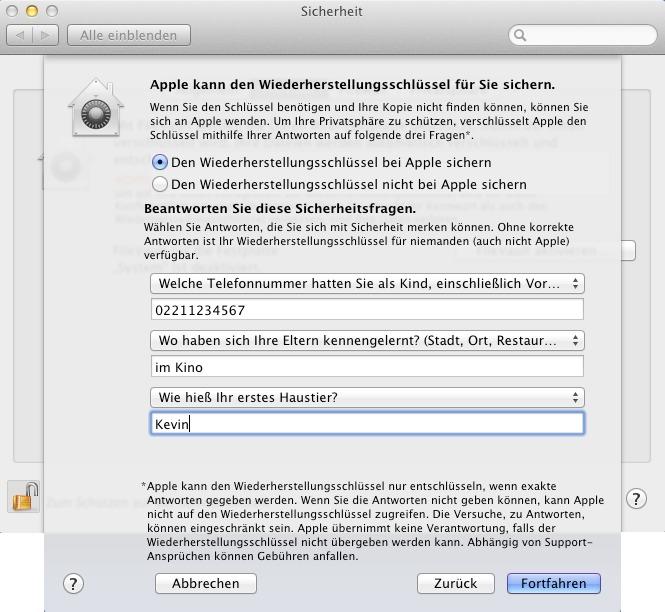The image size is (665, 612).
Task: Click the magnifying glass search icon
Action: point(520,35)
